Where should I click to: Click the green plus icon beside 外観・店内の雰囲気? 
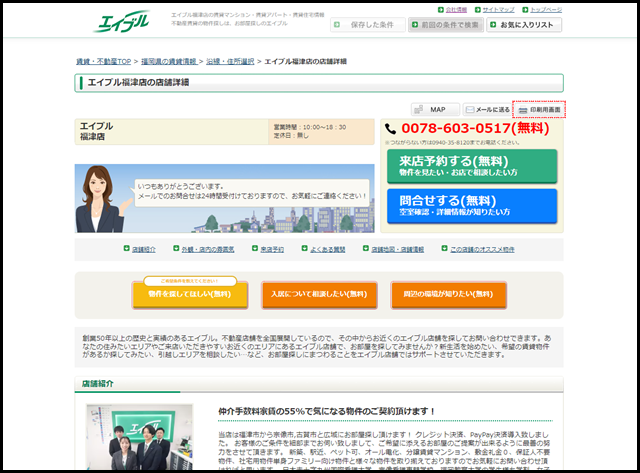pyautogui.click(x=176, y=248)
